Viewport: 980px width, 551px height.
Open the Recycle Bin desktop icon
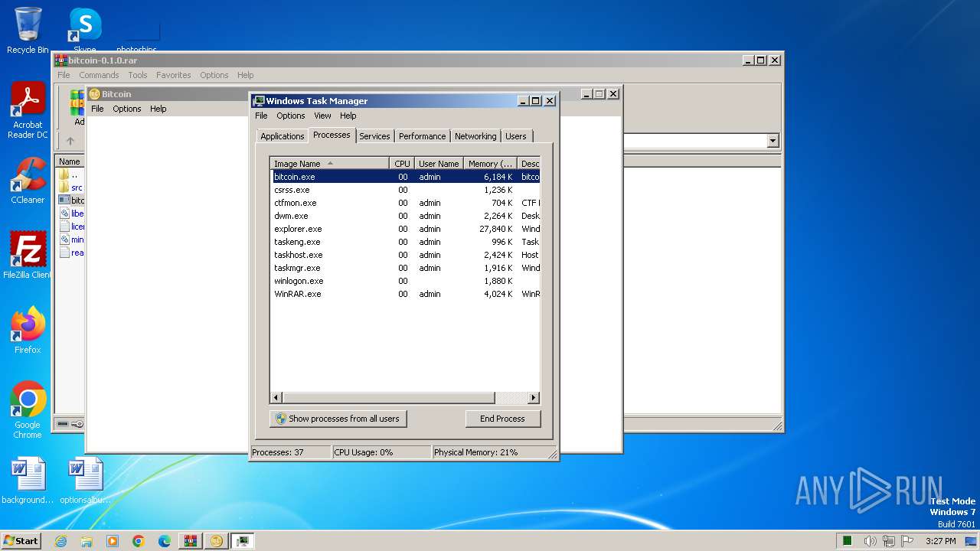(28, 31)
